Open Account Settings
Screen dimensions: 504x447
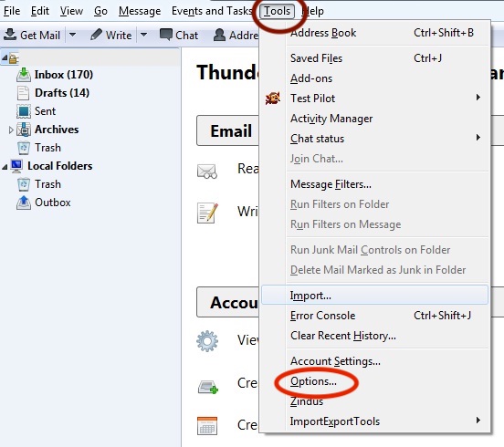pos(375,361)
